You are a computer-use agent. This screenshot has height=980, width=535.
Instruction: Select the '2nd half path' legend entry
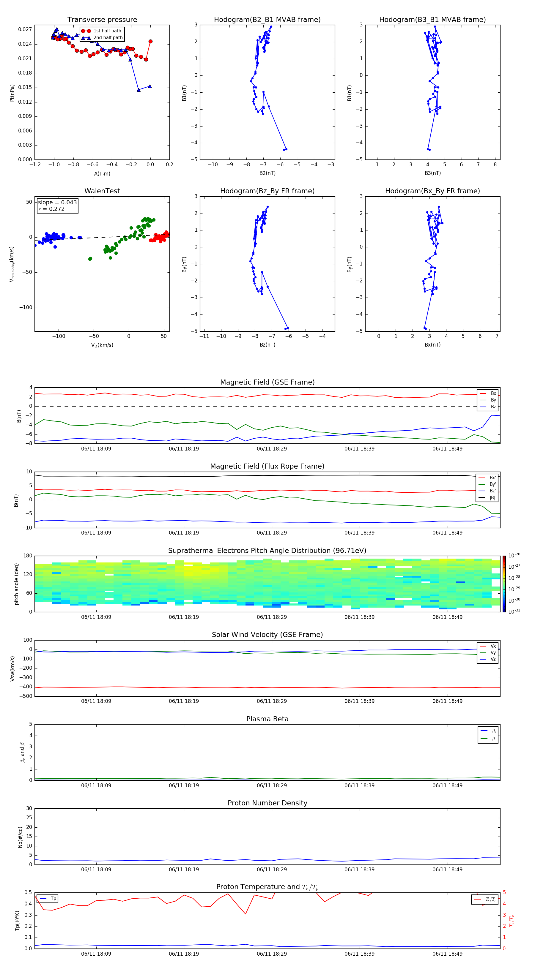point(102,38)
